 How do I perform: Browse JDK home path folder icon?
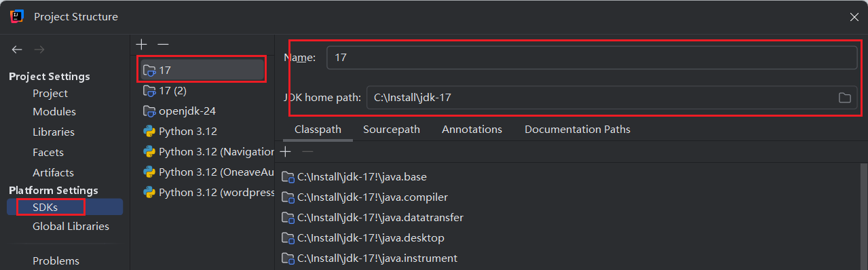click(x=844, y=98)
